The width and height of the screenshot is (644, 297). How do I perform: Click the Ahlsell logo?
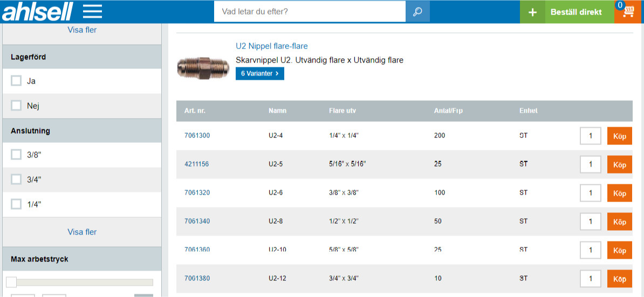pyautogui.click(x=37, y=11)
